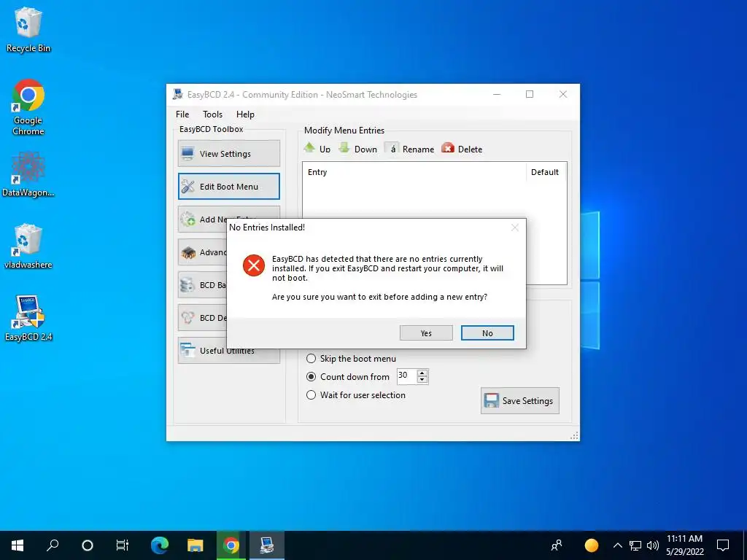This screenshot has width=747, height=560.
Task: Select the Google Chrome desktop shortcut
Action: coord(28,108)
